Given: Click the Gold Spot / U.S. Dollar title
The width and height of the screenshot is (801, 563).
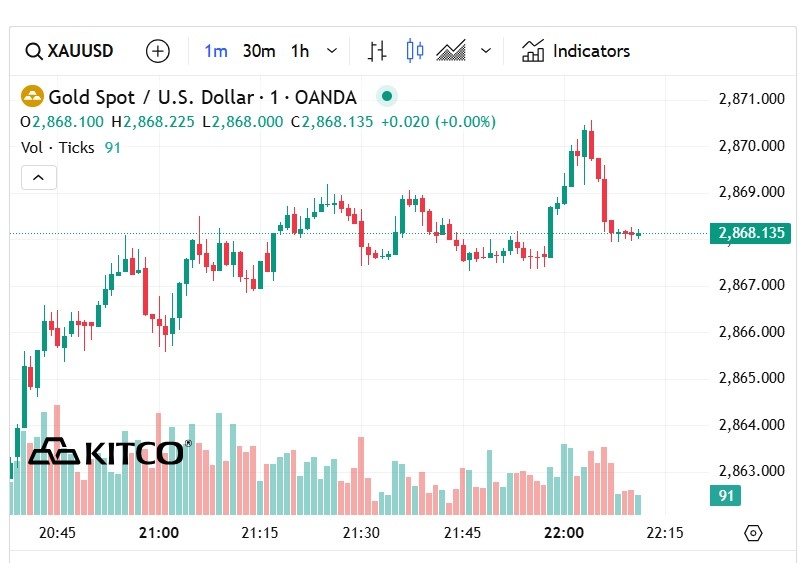Looking at the screenshot, I should click(202, 97).
